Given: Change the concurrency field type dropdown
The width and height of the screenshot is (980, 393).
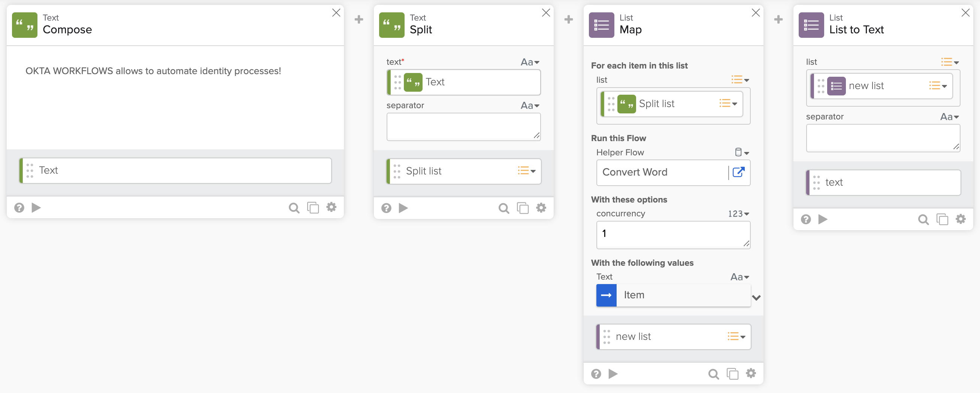Looking at the screenshot, I should point(738,214).
